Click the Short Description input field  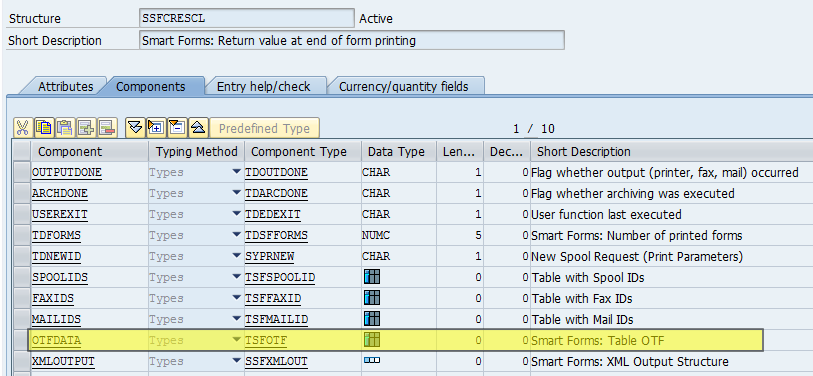(352, 40)
